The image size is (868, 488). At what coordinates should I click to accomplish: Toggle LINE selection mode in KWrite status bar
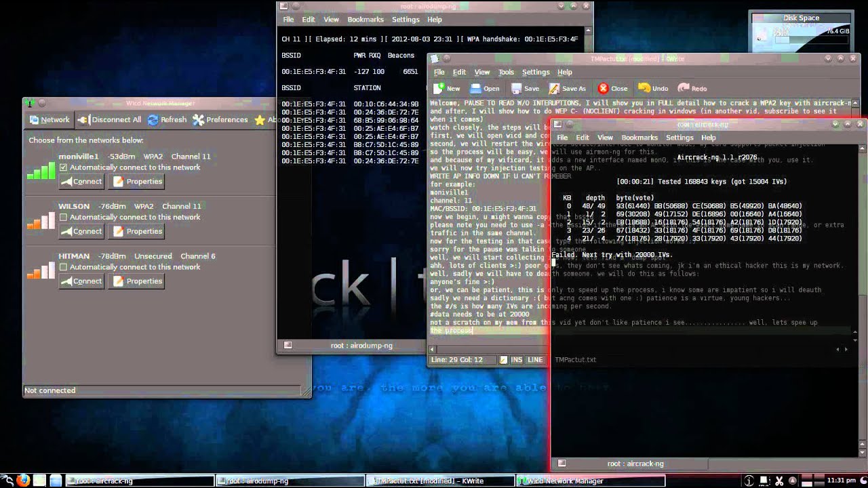click(x=536, y=359)
